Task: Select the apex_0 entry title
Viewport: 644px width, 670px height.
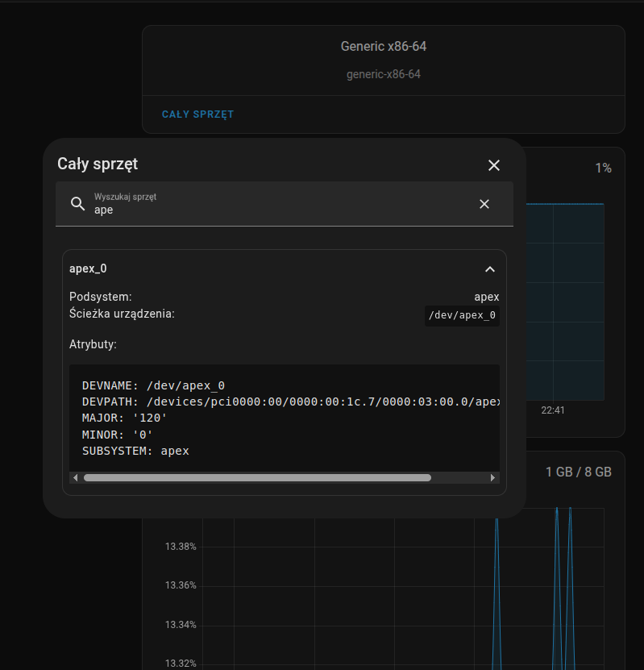Action: click(x=88, y=268)
